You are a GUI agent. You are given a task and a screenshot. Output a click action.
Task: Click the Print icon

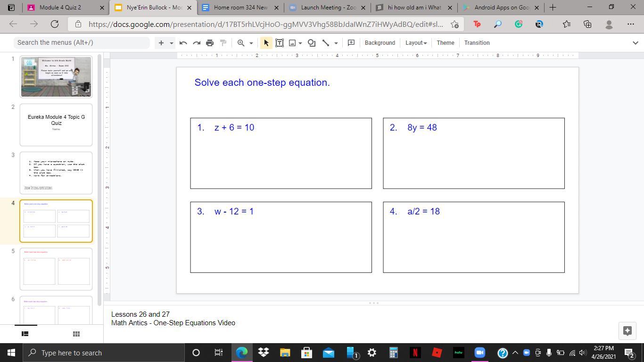[x=210, y=43]
